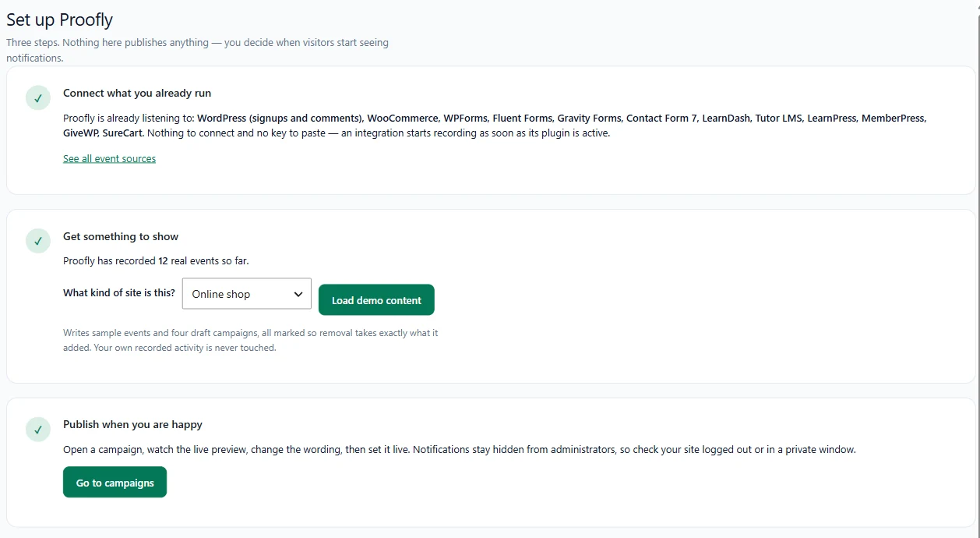Click the Connect what you already run title
The image size is (980, 538).
pyautogui.click(x=137, y=93)
